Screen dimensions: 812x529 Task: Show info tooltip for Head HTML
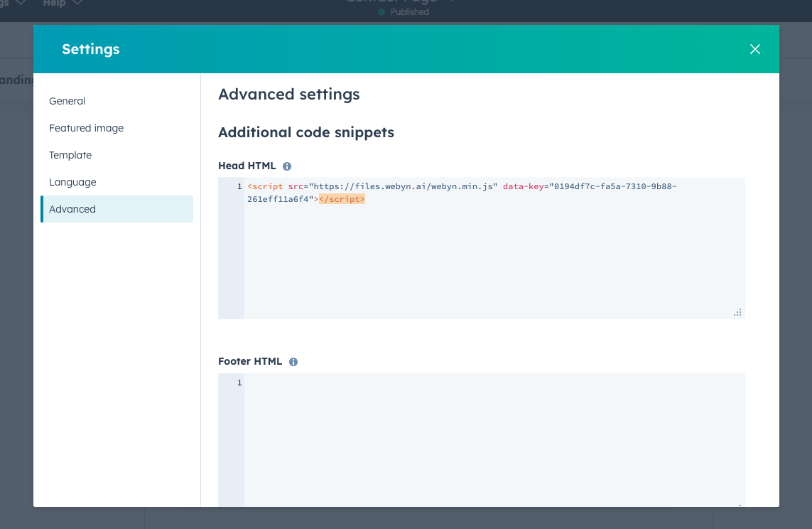pyautogui.click(x=287, y=166)
